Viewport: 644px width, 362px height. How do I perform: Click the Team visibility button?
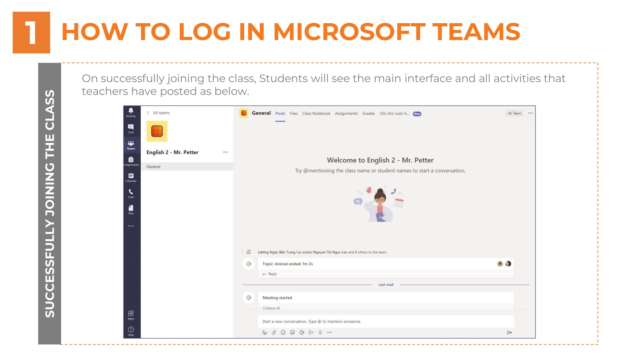tap(514, 113)
